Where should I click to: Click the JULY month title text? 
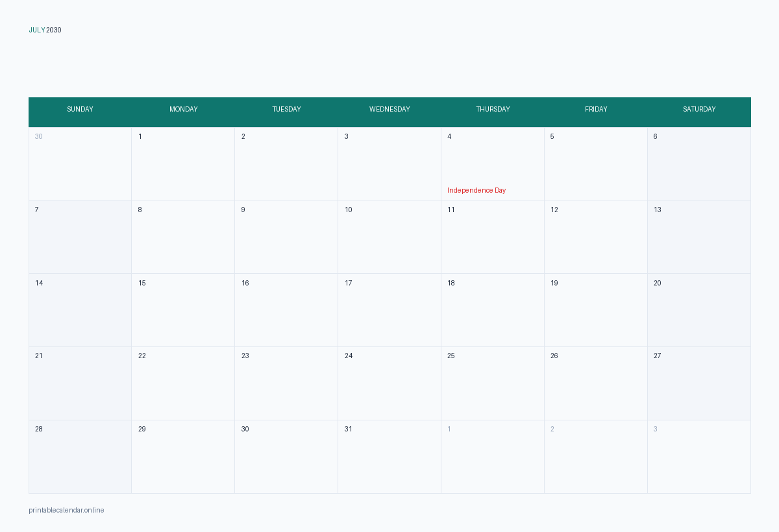click(37, 30)
